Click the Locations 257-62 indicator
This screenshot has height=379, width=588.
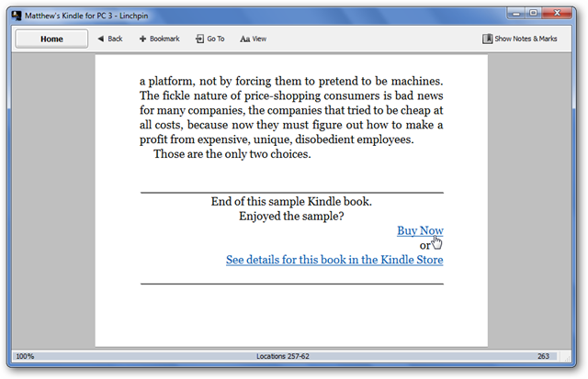(283, 356)
